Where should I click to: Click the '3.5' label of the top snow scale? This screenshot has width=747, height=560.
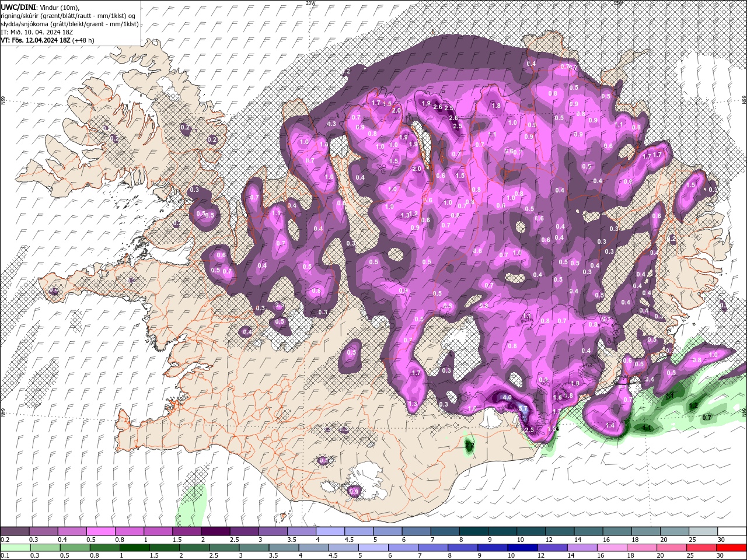click(x=292, y=540)
